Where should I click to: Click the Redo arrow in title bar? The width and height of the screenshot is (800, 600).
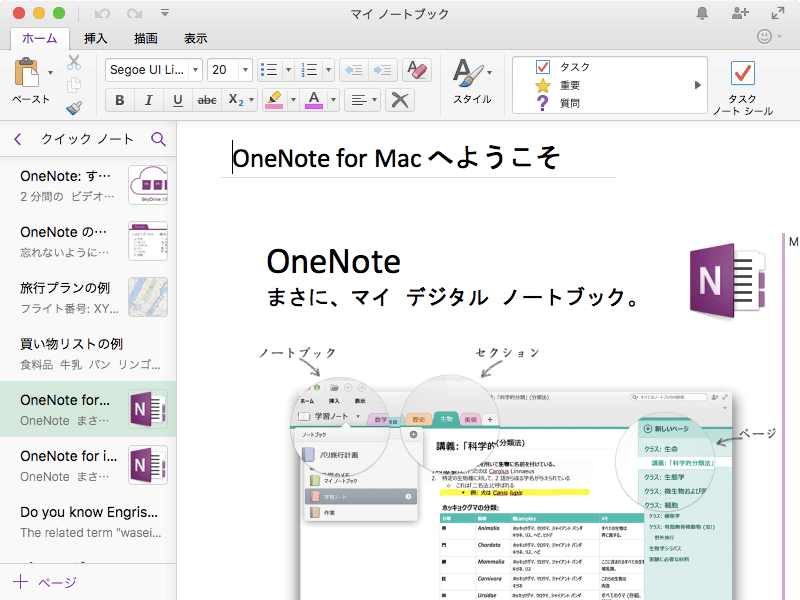coord(135,14)
